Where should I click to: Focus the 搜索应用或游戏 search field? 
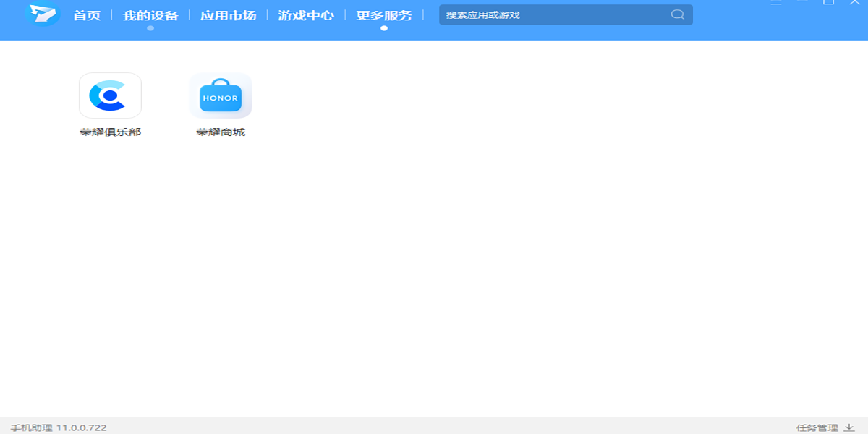click(x=566, y=15)
